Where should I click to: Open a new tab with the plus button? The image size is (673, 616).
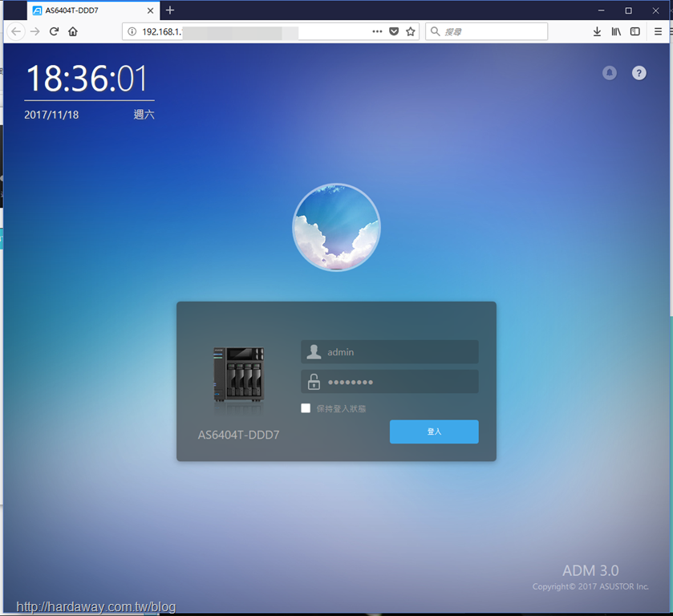[x=170, y=10]
